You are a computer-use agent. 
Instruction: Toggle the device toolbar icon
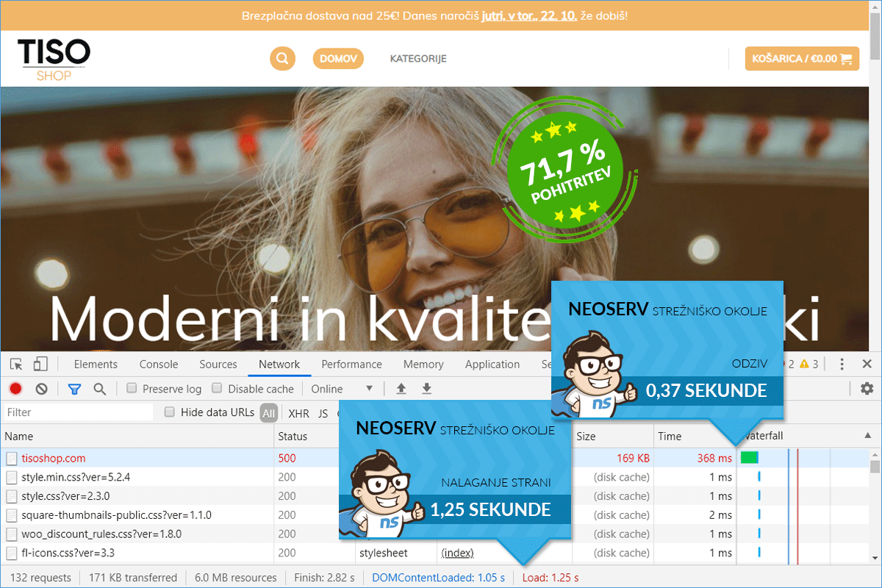point(40,365)
